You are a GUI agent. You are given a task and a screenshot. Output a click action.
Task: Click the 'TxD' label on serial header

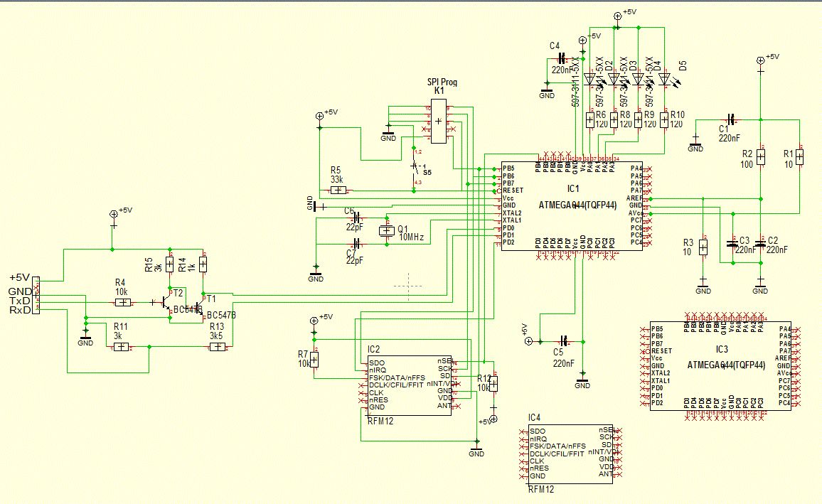pos(20,301)
